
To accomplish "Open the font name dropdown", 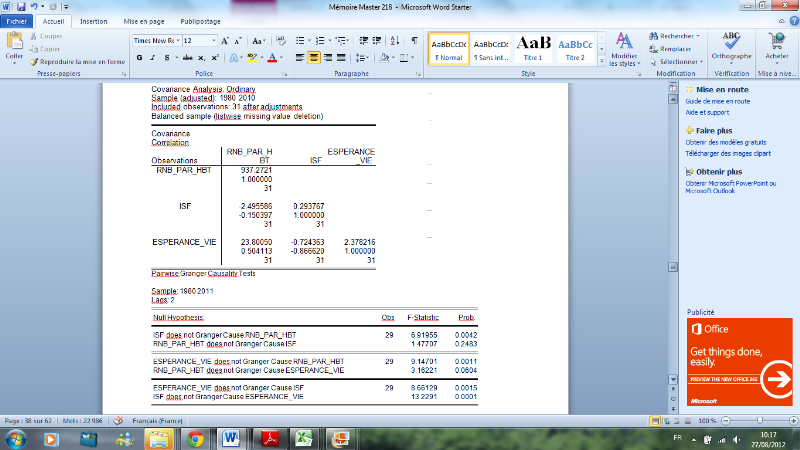I will (177, 40).
